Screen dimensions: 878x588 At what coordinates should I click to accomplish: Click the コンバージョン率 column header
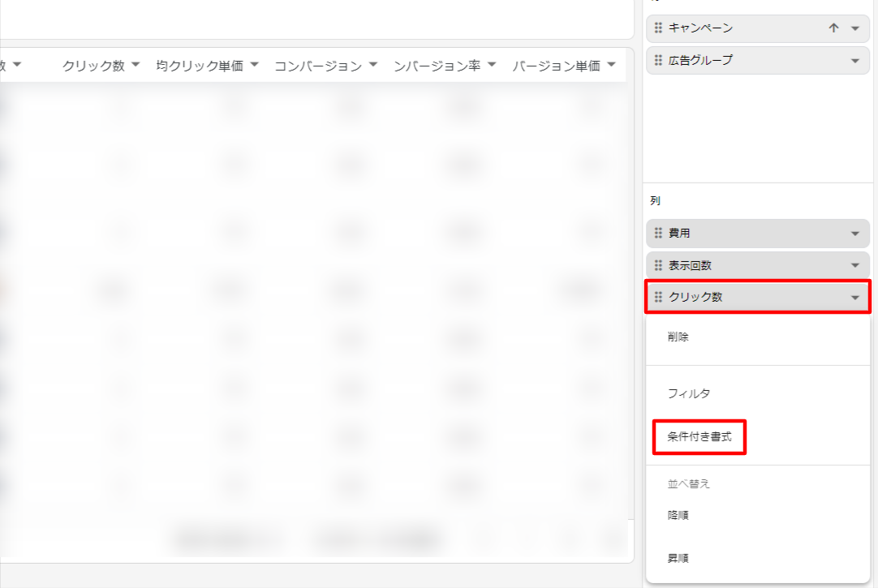click(x=437, y=67)
